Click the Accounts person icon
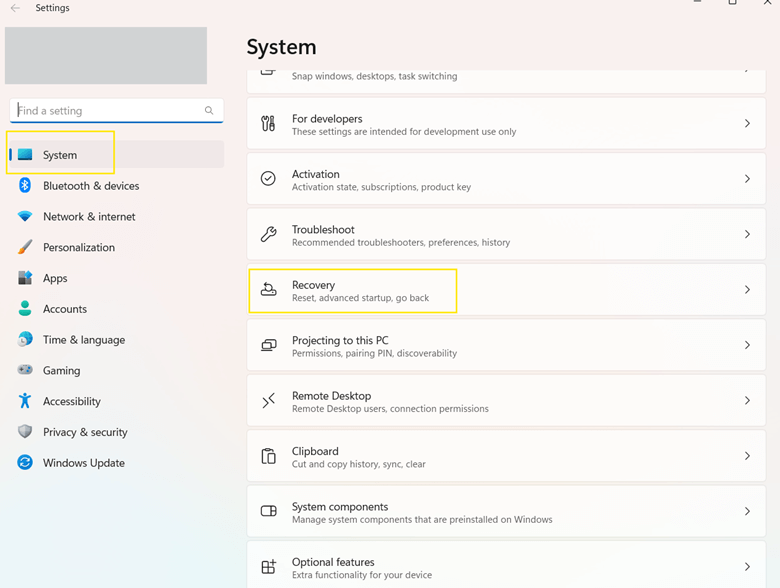 (25, 308)
